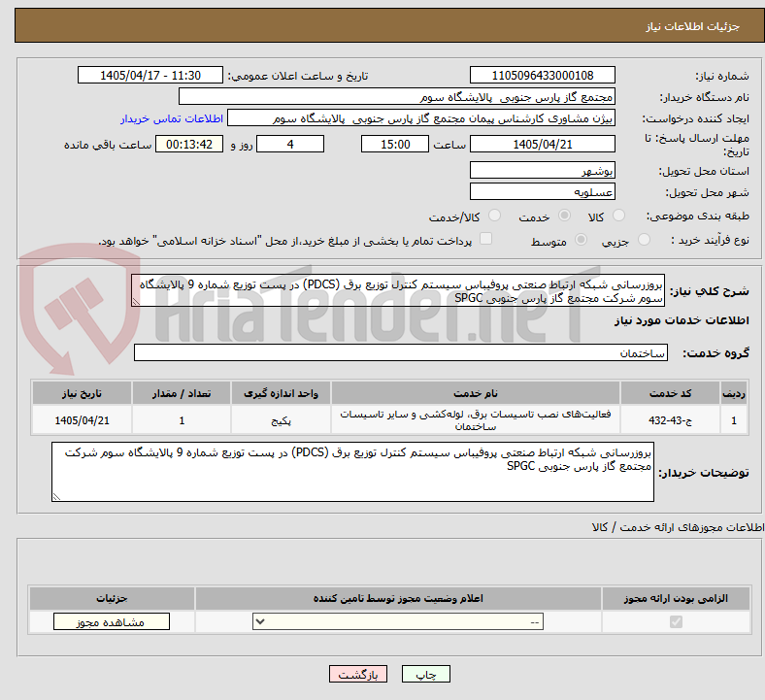The height and width of the screenshot is (700, 765).
Task: Click the مشاهده مجوز button
Action: (x=112, y=622)
